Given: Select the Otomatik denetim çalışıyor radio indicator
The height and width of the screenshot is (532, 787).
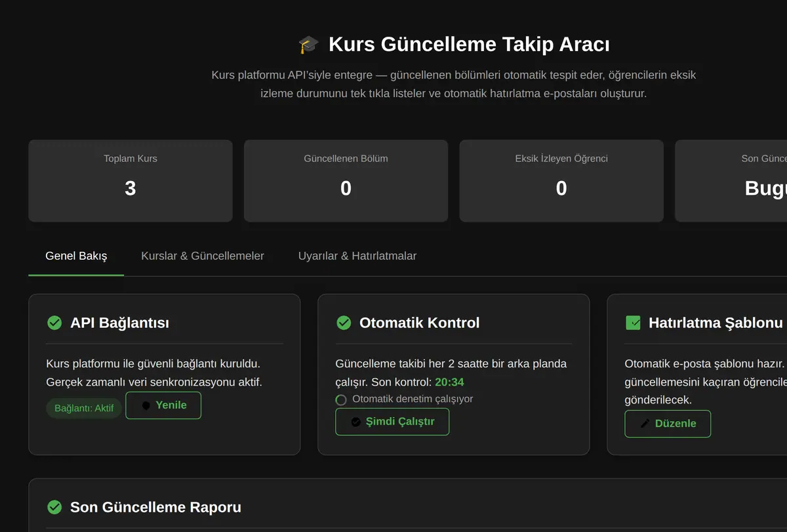Looking at the screenshot, I should (341, 399).
